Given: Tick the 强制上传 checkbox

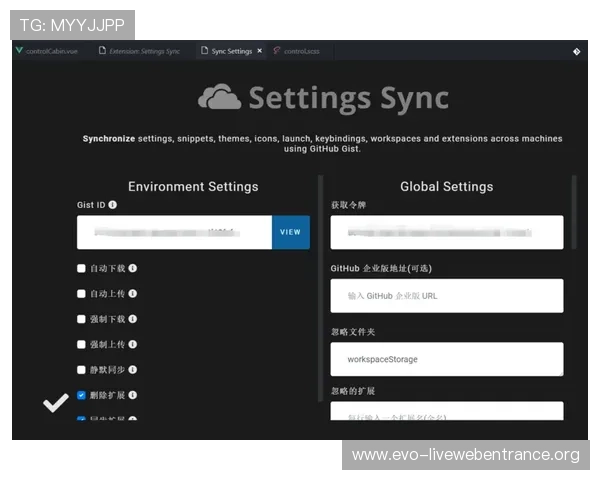Looking at the screenshot, I should pos(82,344).
